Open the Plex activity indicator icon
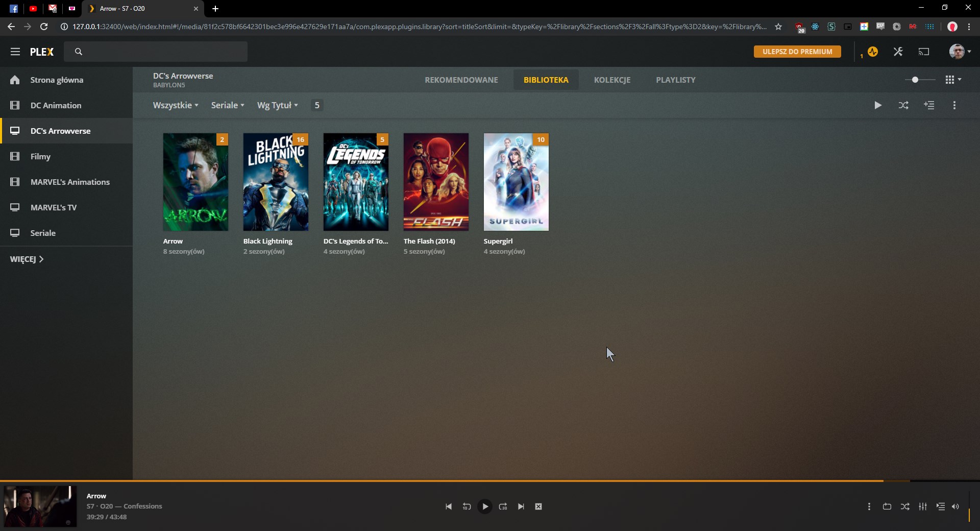This screenshot has height=531, width=980. pos(873,52)
